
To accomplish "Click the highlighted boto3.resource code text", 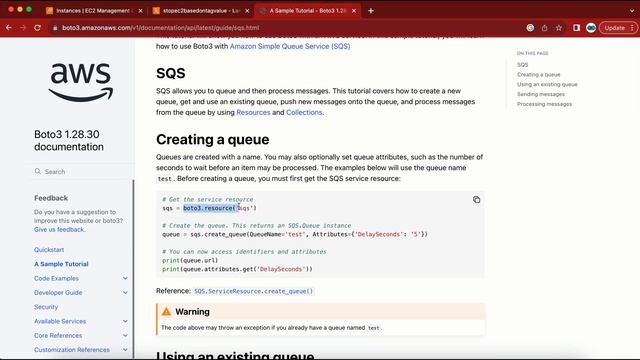I will tap(211, 208).
